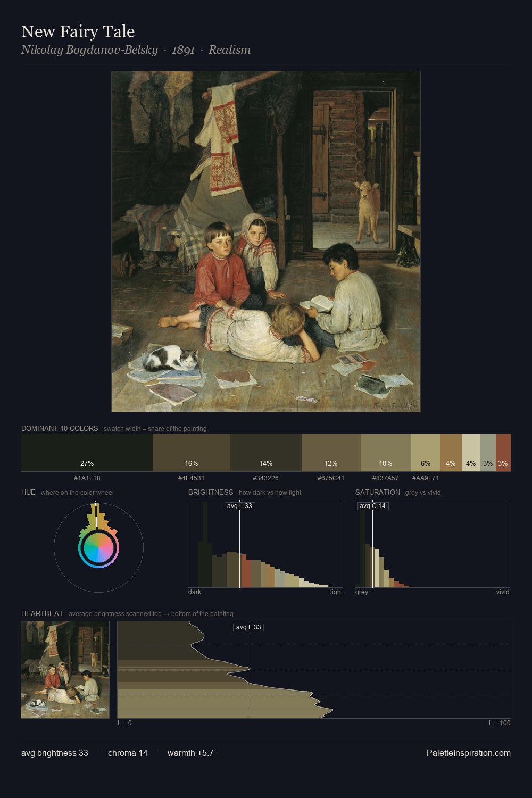Click the hex code '#AA9F71' label

point(426,478)
